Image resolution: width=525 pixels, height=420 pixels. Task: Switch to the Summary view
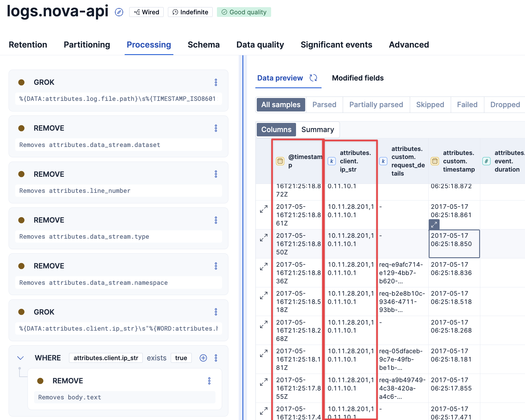click(318, 129)
